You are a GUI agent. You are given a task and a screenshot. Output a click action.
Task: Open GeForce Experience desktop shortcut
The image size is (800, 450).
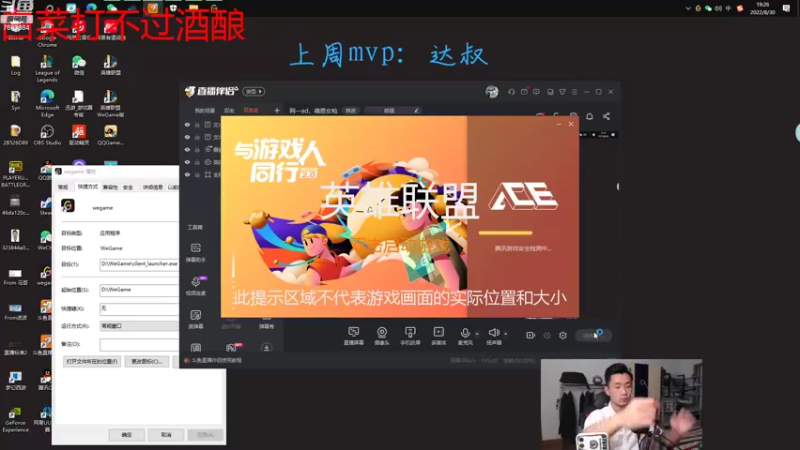coord(15,419)
